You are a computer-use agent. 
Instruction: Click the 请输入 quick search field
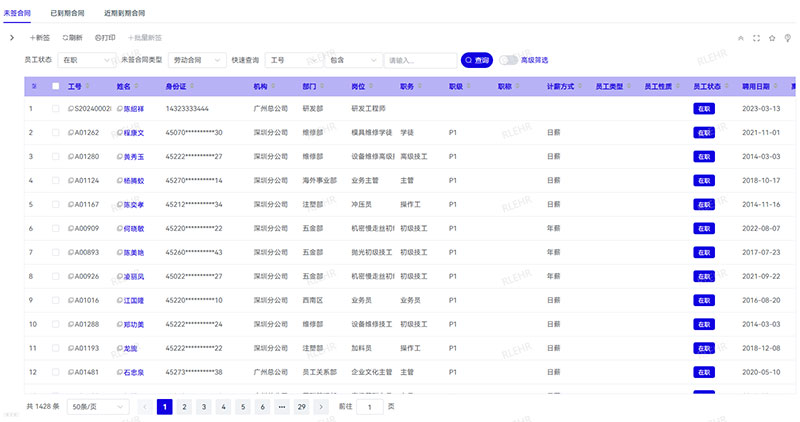click(x=420, y=60)
